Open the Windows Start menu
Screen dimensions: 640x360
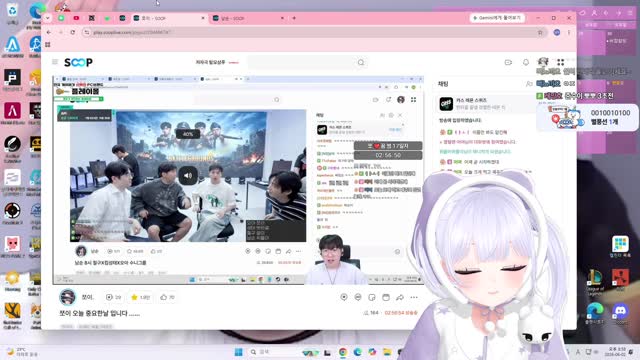click(x=239, y=352)
